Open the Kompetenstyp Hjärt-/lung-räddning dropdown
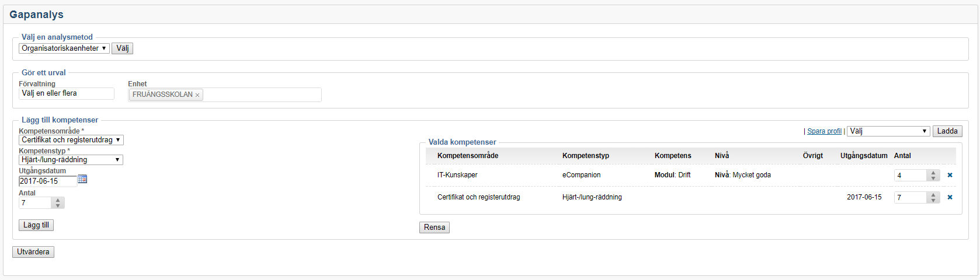 [71, 160]
